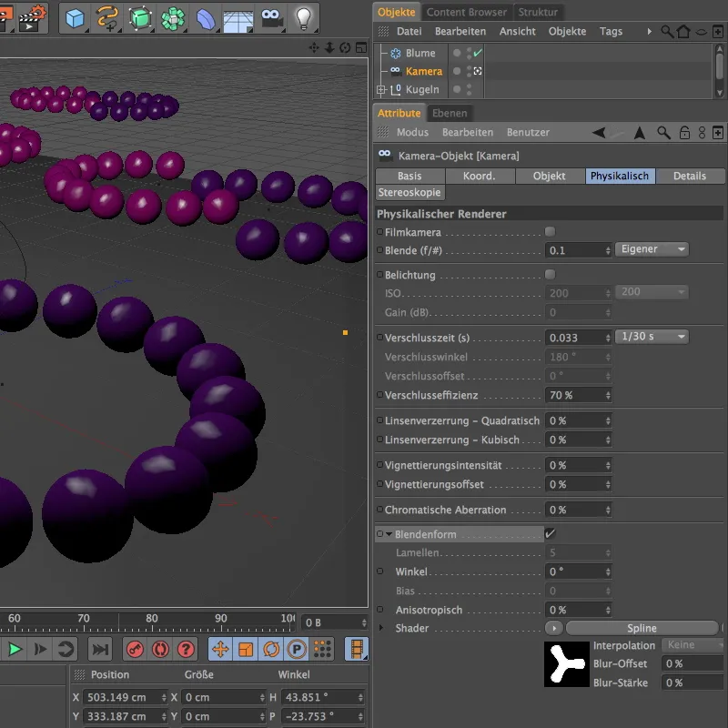Toggle Kamera visibility dots
The height and width of the screenshot is (728, 728).
coord(469,71)
